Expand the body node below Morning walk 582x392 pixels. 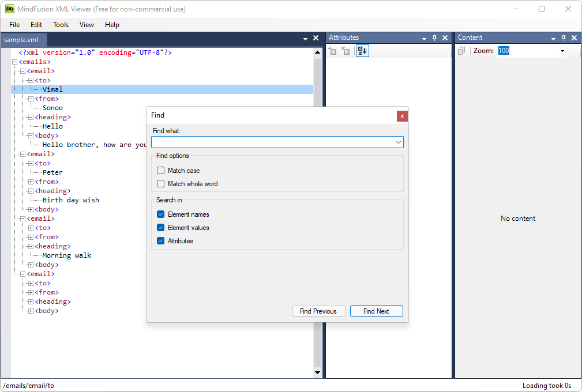(31, 265)
